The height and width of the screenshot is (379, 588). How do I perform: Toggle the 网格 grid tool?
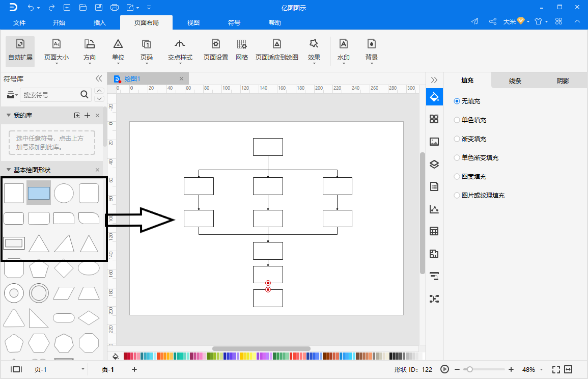(x=242, y=50)
